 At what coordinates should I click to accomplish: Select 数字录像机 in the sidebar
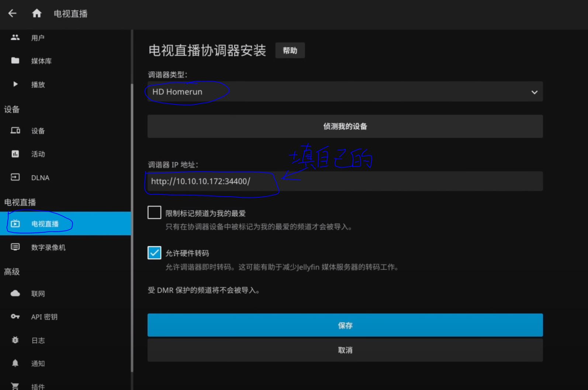(x=48, y=248)
